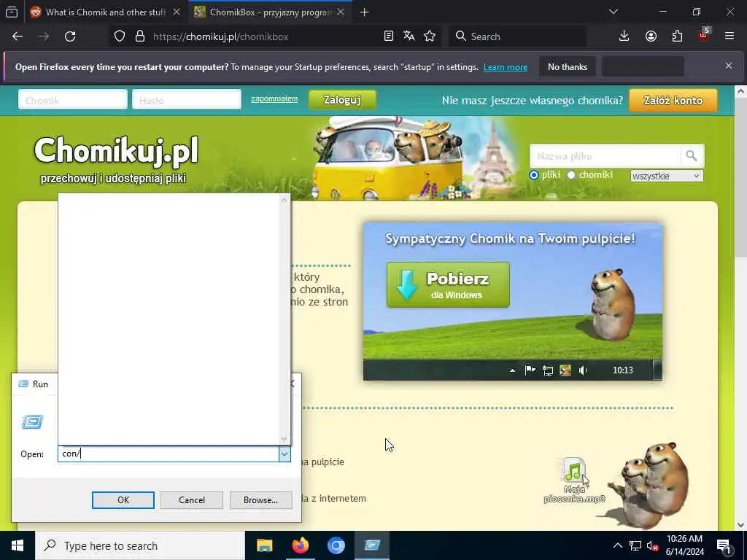Select the 'chomiki' radio button
Viewport: 747px width, 560px height.
point(571,175)
